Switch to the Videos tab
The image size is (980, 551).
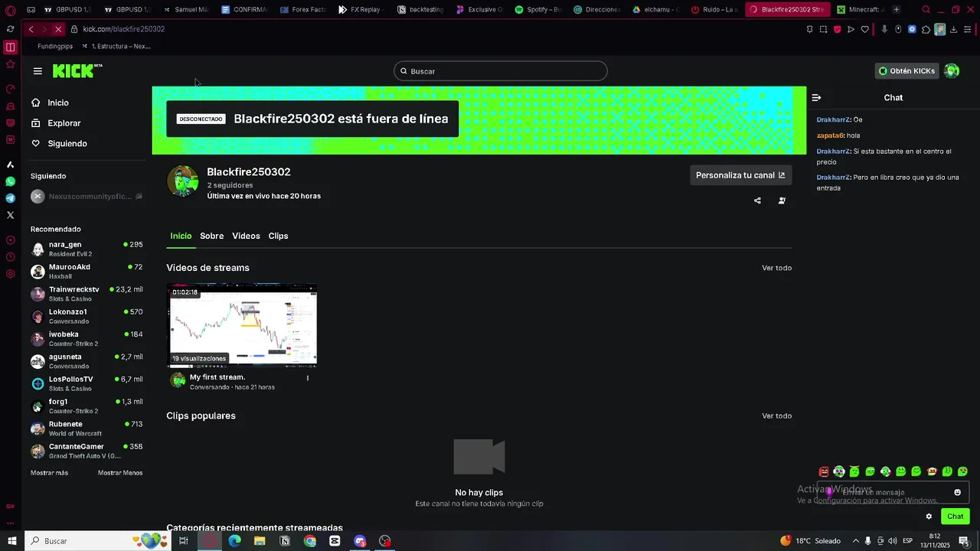(x=246, y=236)
